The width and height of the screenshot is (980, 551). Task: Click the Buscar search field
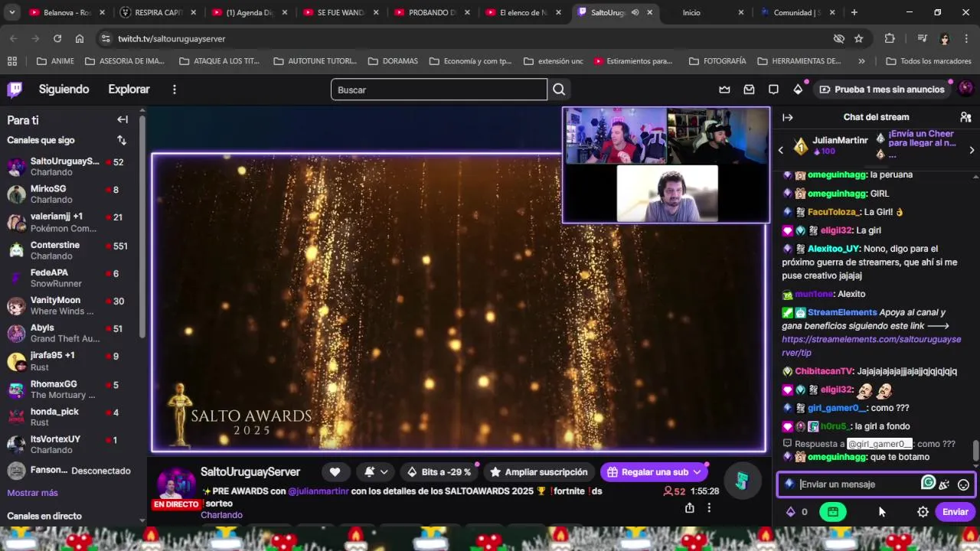click(439, 90)
